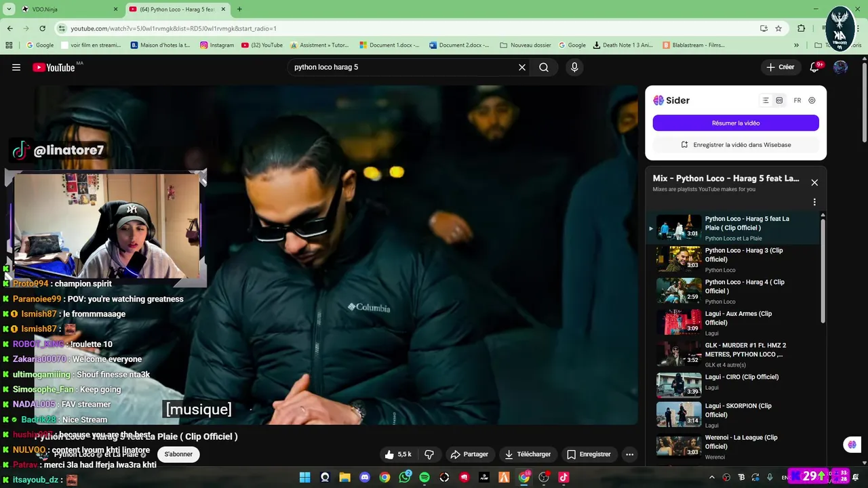Play Python Loco - Harag 4 from playlist
The height and width of the screenshot is (488, 868).
(x=732, y=291)
